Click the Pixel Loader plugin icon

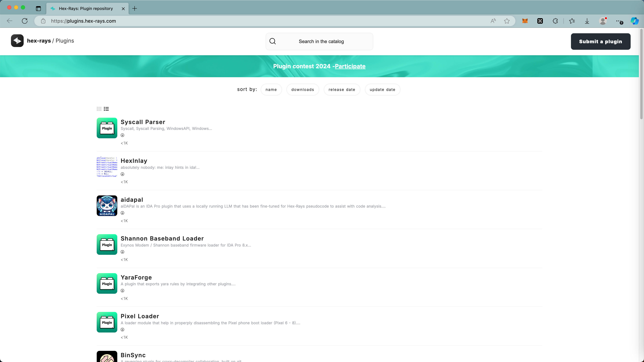[x=107, y=322]
